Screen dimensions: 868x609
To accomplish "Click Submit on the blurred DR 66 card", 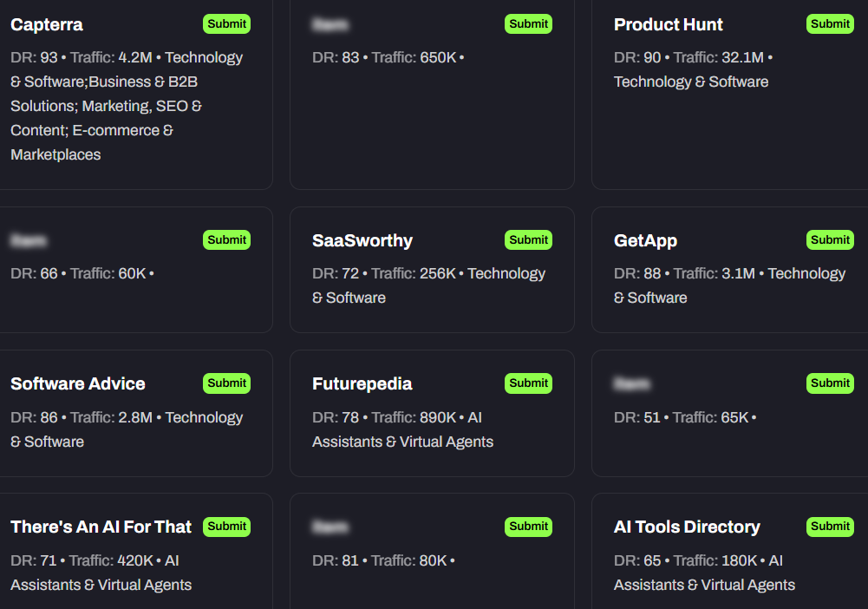I will 226,240.
